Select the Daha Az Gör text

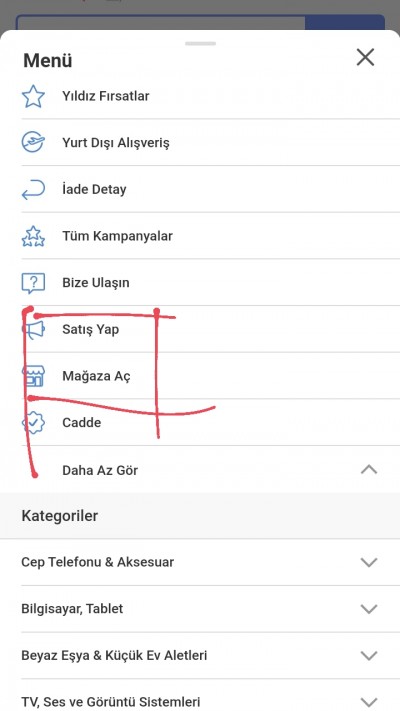[100, 470]
